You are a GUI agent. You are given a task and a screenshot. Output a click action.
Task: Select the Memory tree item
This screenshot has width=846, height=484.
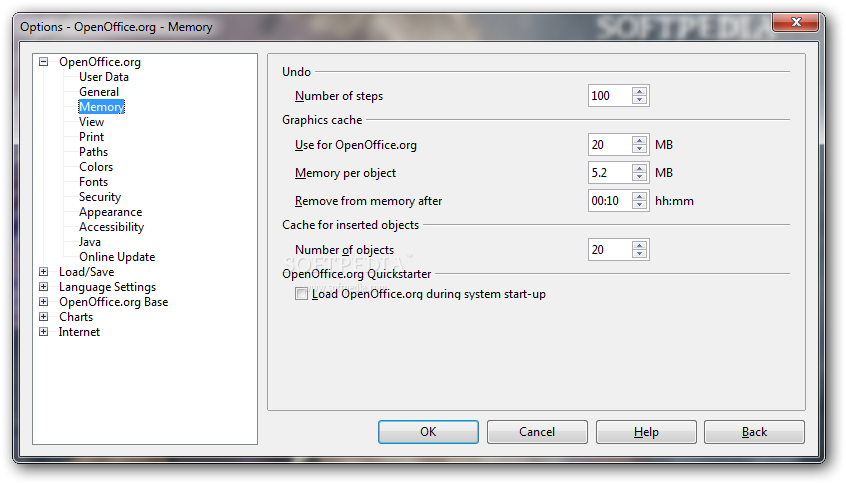point(101,107)
